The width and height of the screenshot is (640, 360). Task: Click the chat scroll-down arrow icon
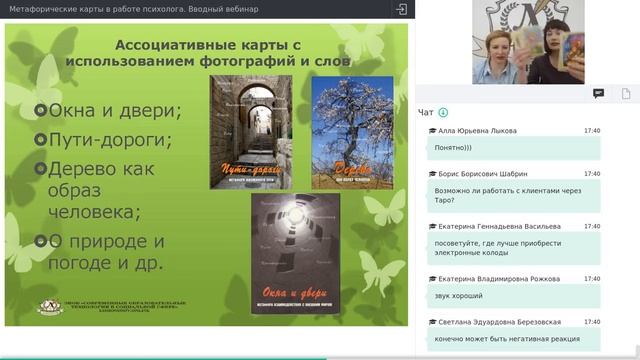(x=443, y=112)
